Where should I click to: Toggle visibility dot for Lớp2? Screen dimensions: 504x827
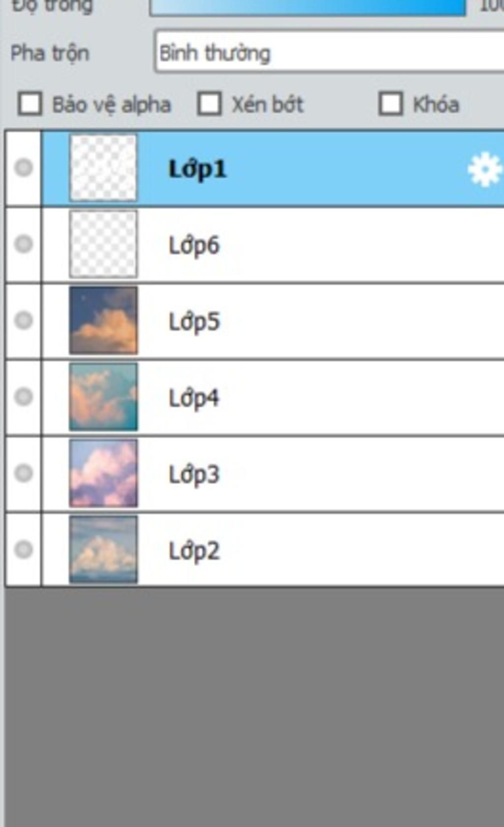24,549
